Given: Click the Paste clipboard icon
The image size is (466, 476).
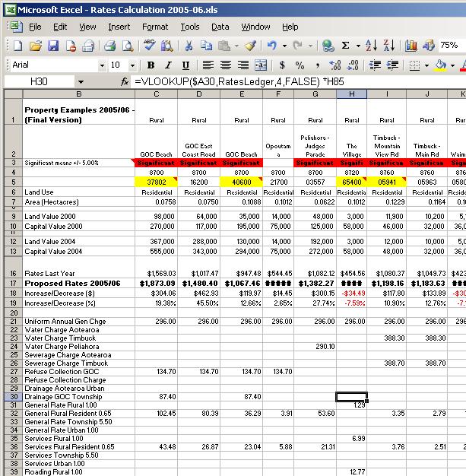Looking at the screenshot, I should coord(224,46).
